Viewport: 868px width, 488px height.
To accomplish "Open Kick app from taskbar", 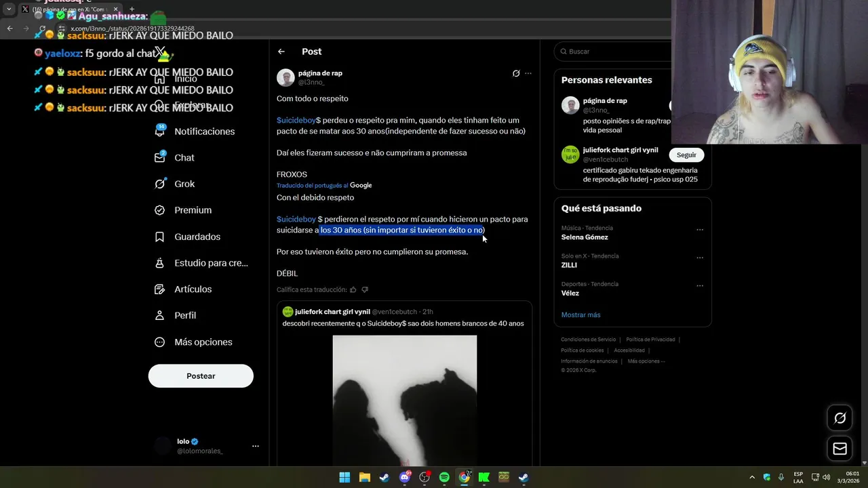I will point(484,477).
